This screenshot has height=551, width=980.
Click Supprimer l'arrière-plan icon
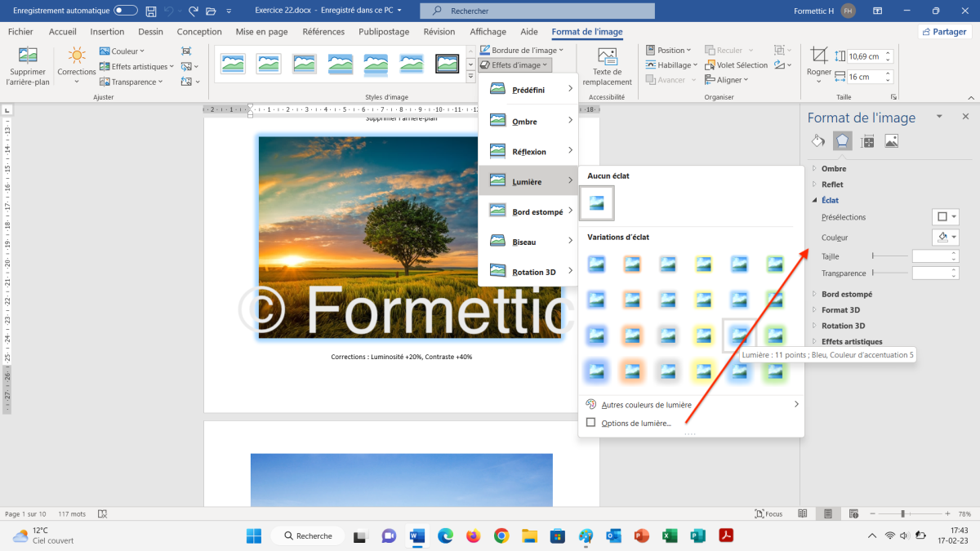[28, 57]
